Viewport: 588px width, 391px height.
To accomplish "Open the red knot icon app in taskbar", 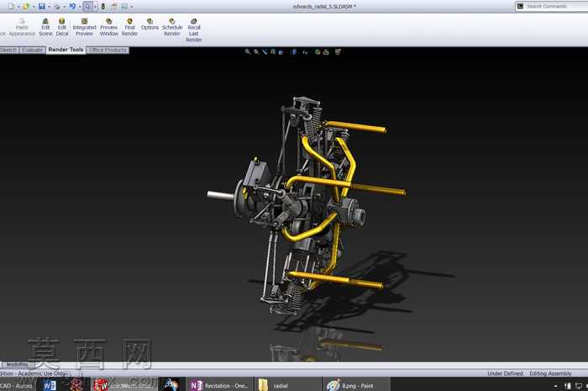I will point(76,385).
